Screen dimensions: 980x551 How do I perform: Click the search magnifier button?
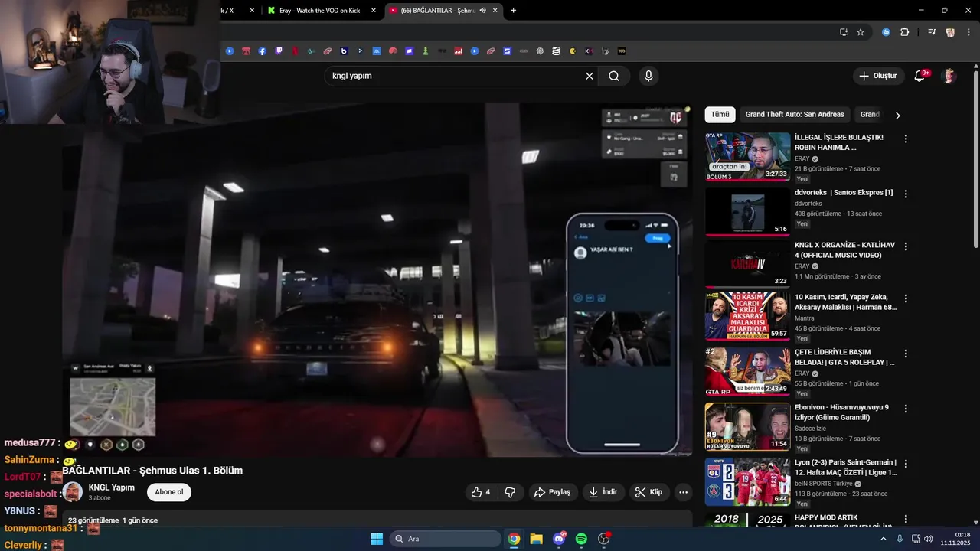coord(614,76)
